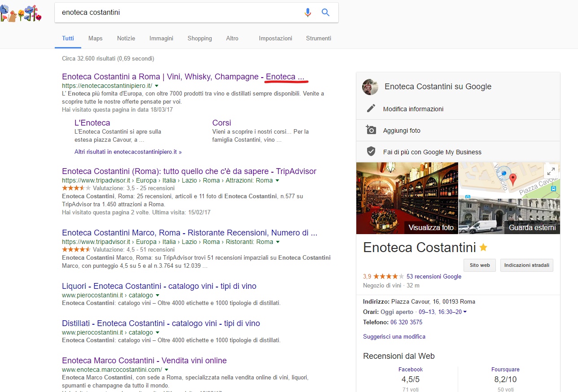Switch to the Immagini tab
The image size is (578, 392).
point(162,39)
